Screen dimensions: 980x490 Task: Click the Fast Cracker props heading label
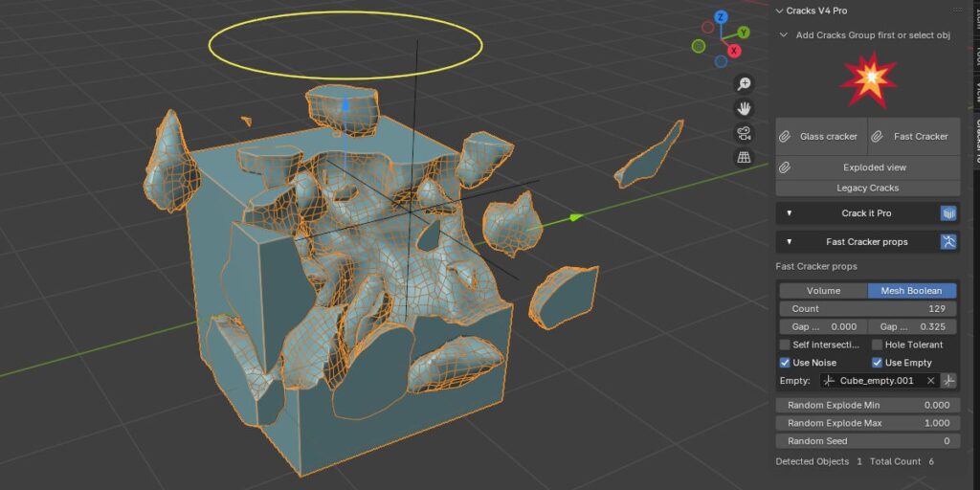(816, 266)
